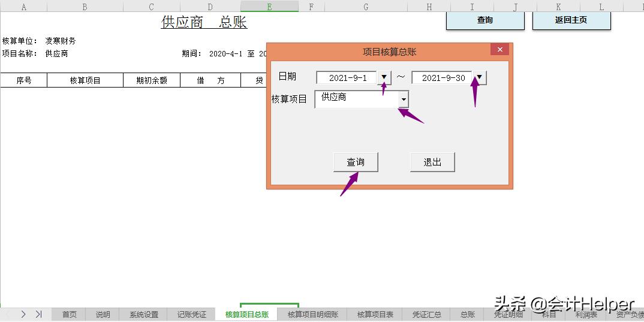Select column E header
The height and width of the screenshot is (322, 644).
(269, 6)
